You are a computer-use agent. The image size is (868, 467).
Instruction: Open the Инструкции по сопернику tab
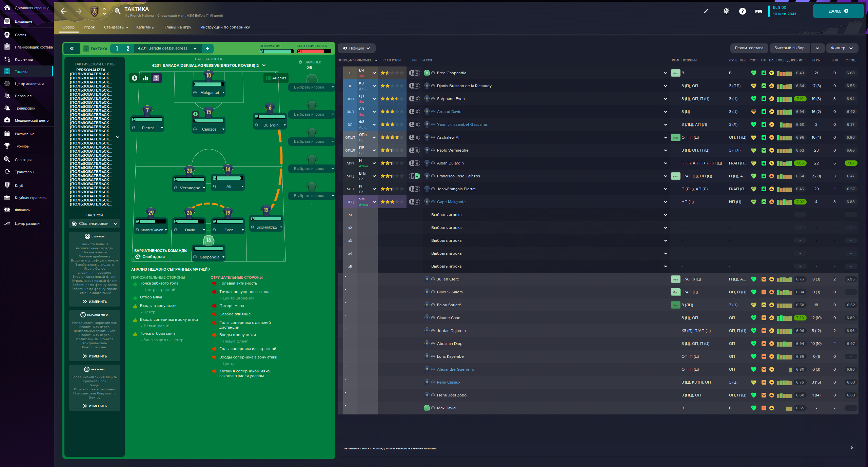pyautogui.click(x=225, y=27)
